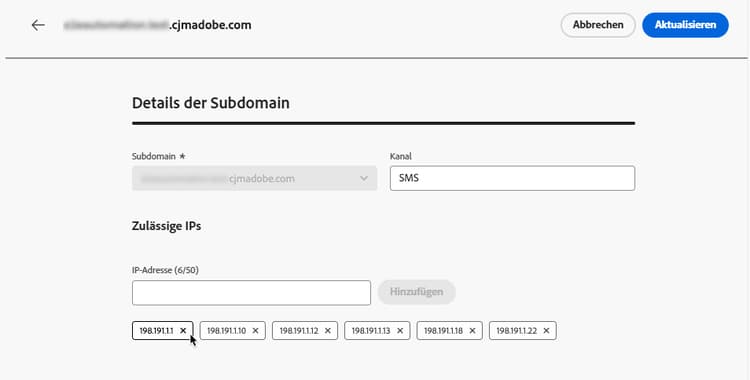Click the Kanal field showing SMS
The height and width of the screenshot is (380, 750).
point(512,178)
